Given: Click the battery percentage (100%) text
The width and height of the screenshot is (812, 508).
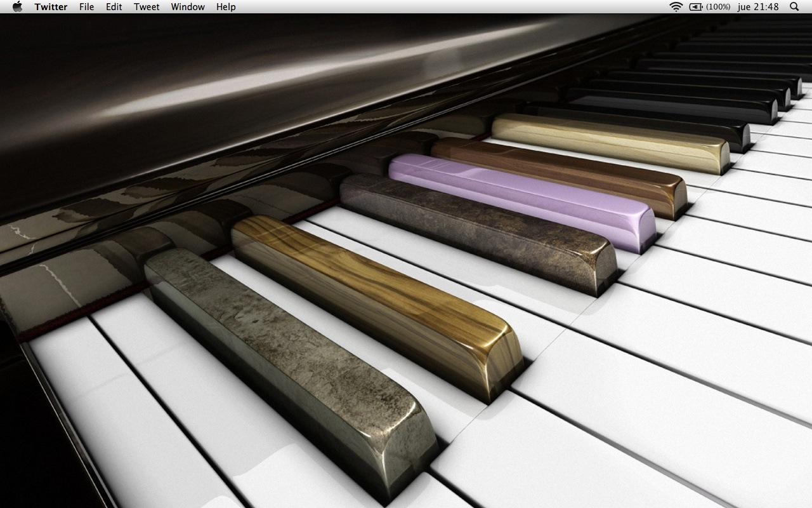Looking at the screenshot, I should click(717, 6).
